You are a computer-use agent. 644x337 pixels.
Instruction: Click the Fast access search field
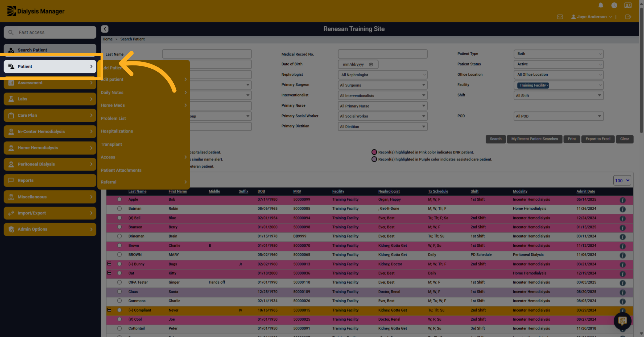tap(50, 32)
